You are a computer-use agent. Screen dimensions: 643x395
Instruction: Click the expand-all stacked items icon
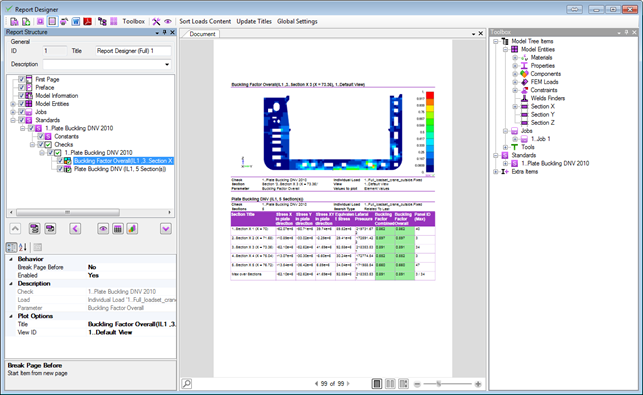click(34, 228)
